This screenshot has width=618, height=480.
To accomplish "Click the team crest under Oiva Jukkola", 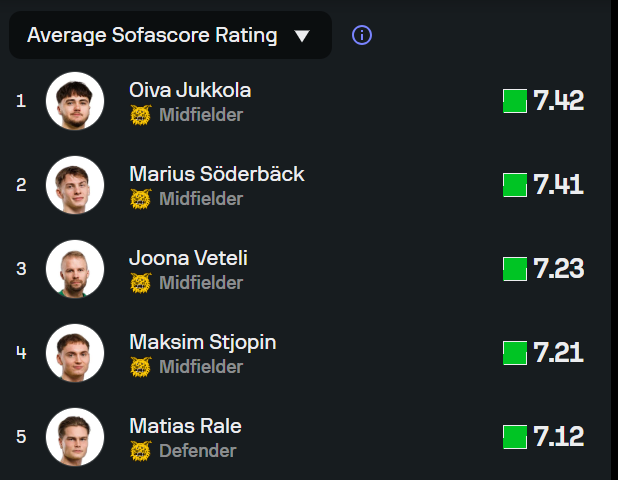I will point(140,115).
